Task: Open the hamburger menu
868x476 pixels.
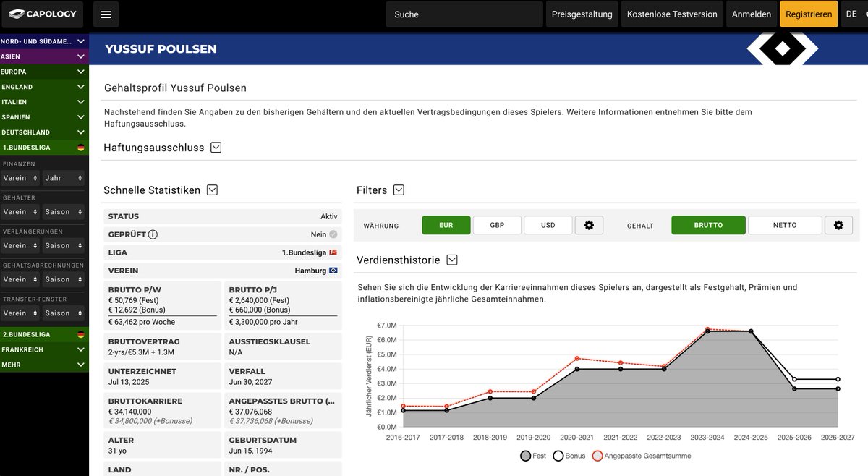Action: tap(106, 14)
